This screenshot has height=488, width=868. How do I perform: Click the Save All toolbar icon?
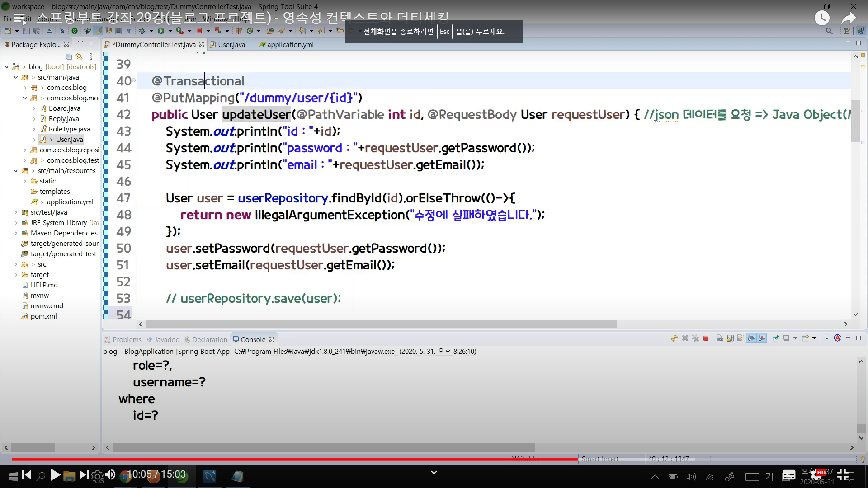pyautogui.click(x=37, y=31)
